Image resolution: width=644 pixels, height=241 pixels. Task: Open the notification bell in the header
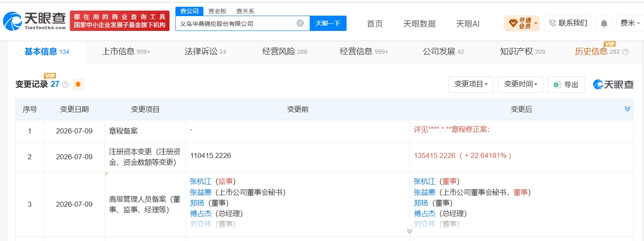pos(604,23)
